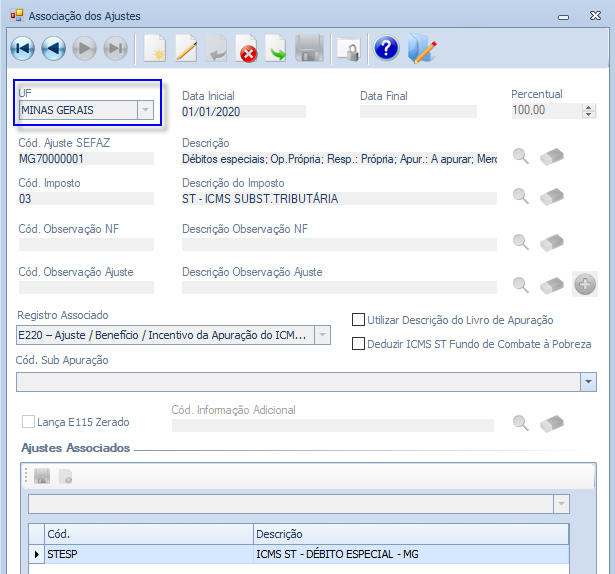This screenshot has width=615, height=574.
Task: Increase Percentual with the up arrow
Action: click(x=588, y=107)
